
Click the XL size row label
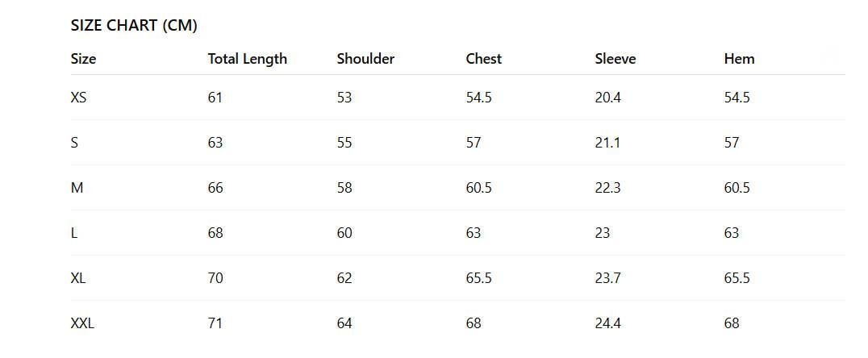(78, 278)
